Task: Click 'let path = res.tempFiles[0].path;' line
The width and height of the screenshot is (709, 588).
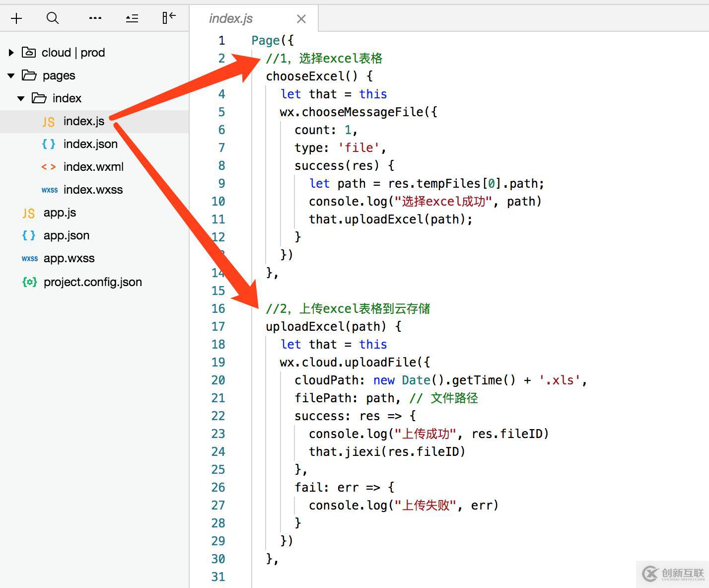Action: pyautogui.click(x=426, y=184)
